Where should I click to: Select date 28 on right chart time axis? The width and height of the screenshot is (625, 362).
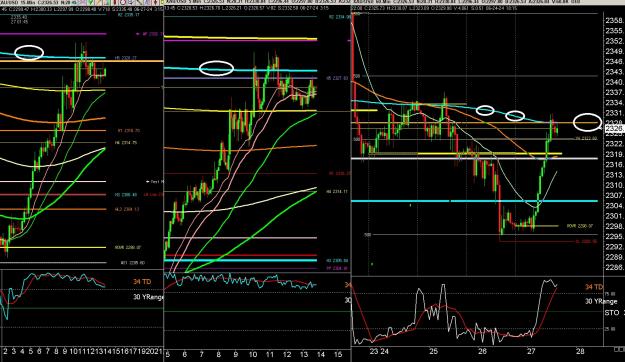[x=580, y=352]
